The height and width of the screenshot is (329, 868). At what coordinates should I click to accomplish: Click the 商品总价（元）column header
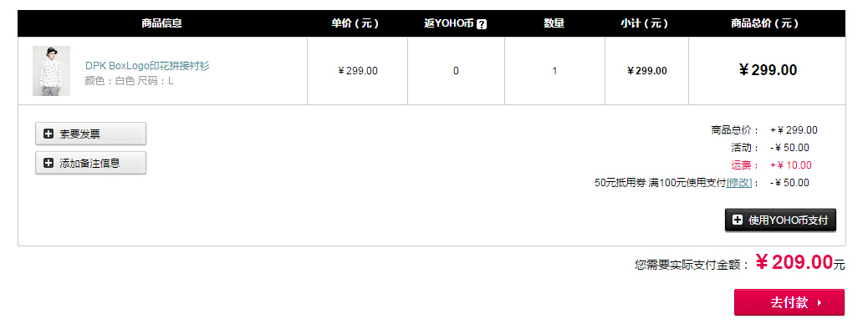(x=767, y=23)
